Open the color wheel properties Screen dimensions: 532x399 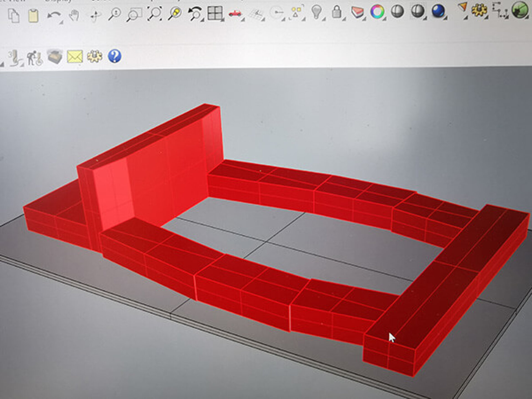377,12
